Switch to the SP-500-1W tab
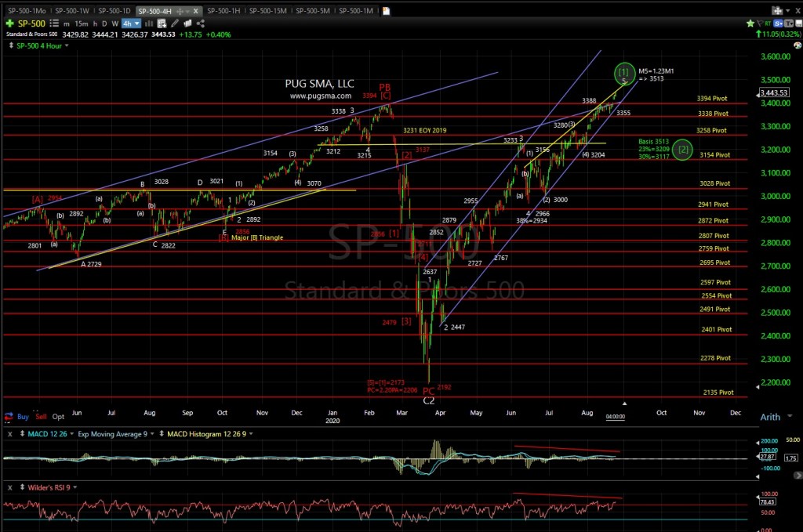 [72, 11]
